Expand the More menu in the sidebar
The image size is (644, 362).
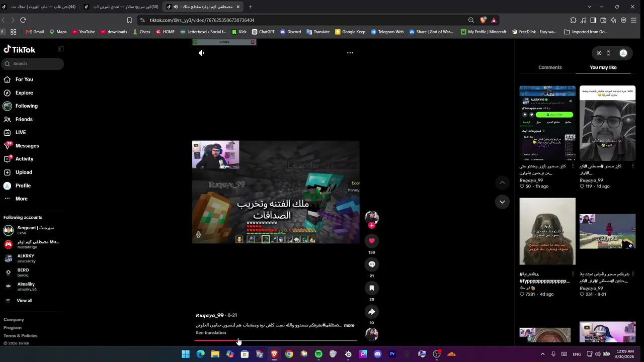pyautogui.click(x=21, y=199)
